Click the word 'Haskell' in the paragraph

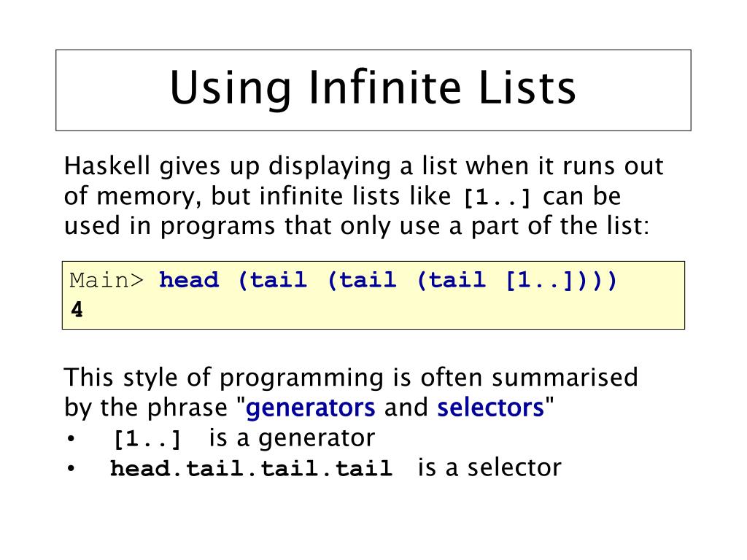(107, 166)
